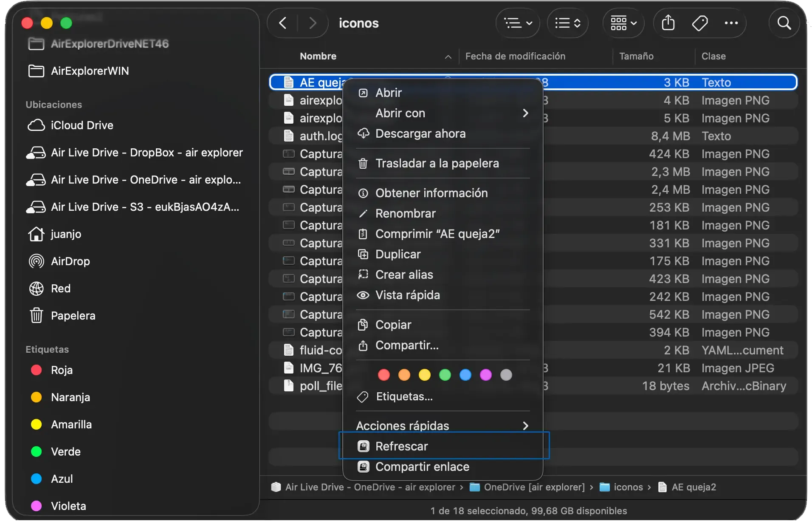Apply the purple tag color in context menu
The image size is (812, 521).
tap(486, 375)
